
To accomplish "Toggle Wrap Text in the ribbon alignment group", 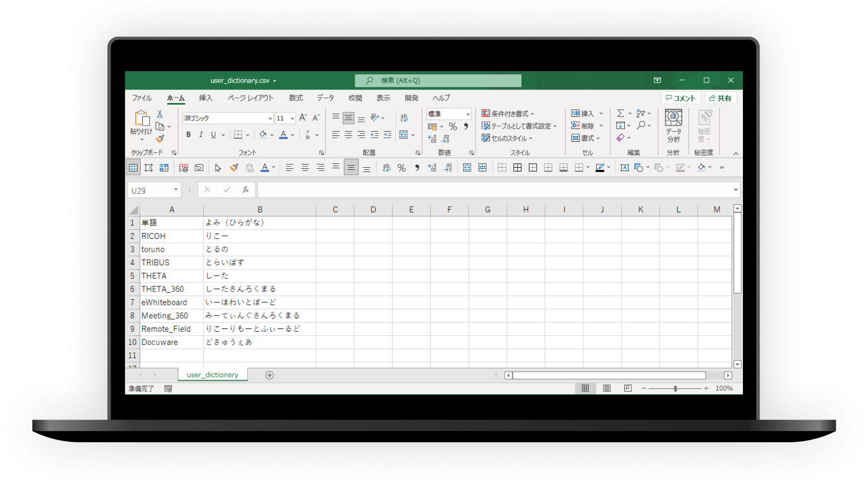I will pos(404,118).
